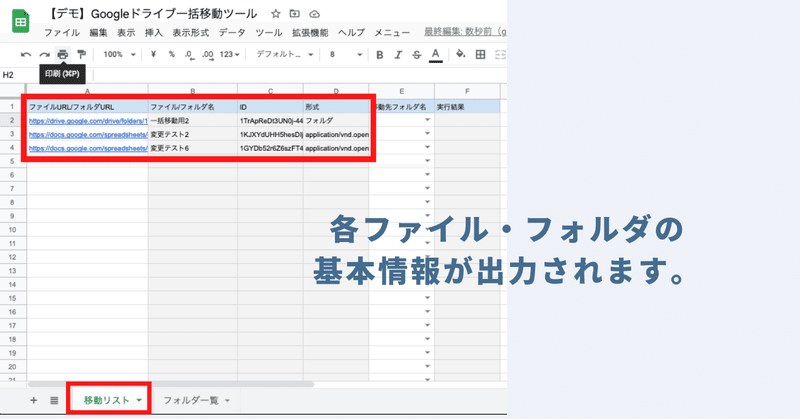Click the name box showing H2
800x419 pixels.
click(x=20, y=75)
